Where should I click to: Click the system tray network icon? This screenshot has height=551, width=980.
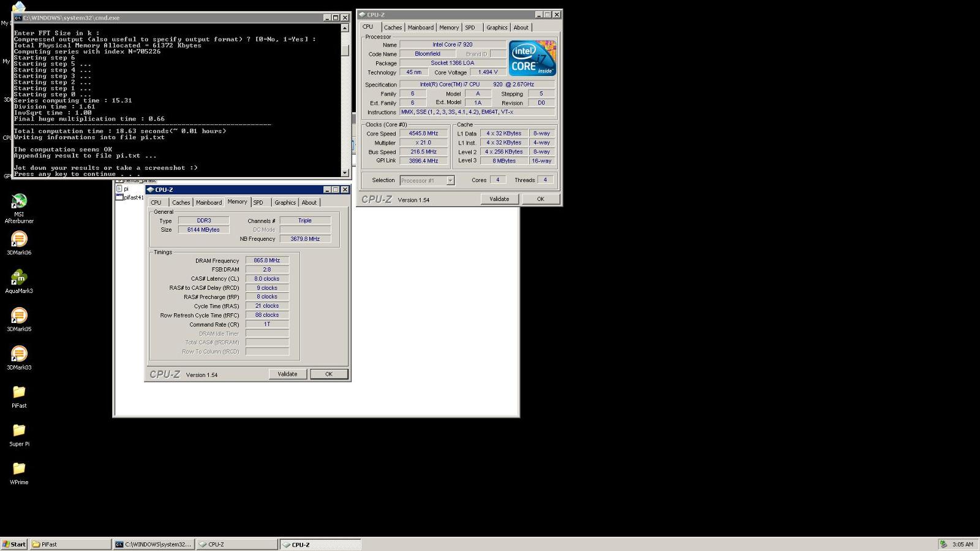[x=943, y=544]
